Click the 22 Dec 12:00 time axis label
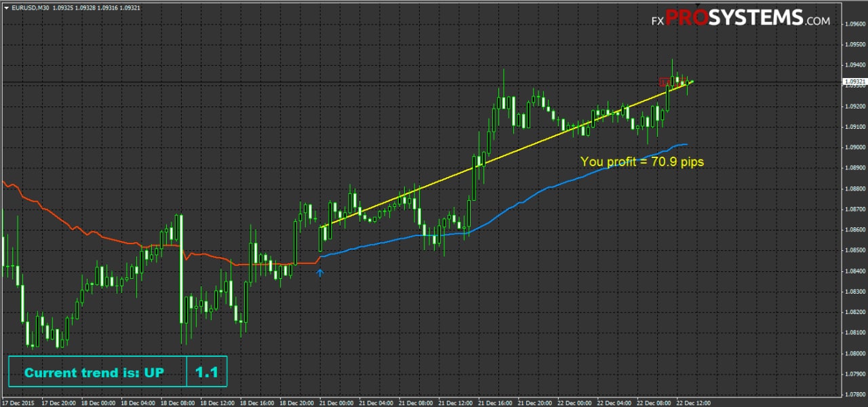Image resolution: width=868 pixels, height=407 pixels. [694, 402]
